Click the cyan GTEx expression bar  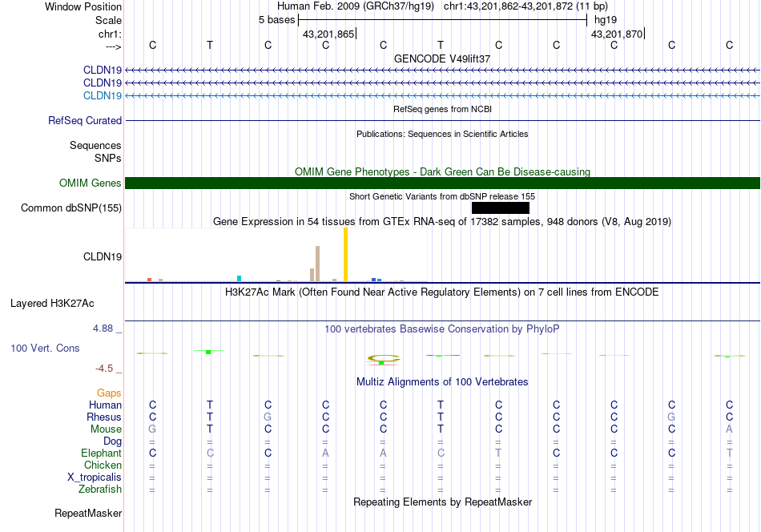239,278
